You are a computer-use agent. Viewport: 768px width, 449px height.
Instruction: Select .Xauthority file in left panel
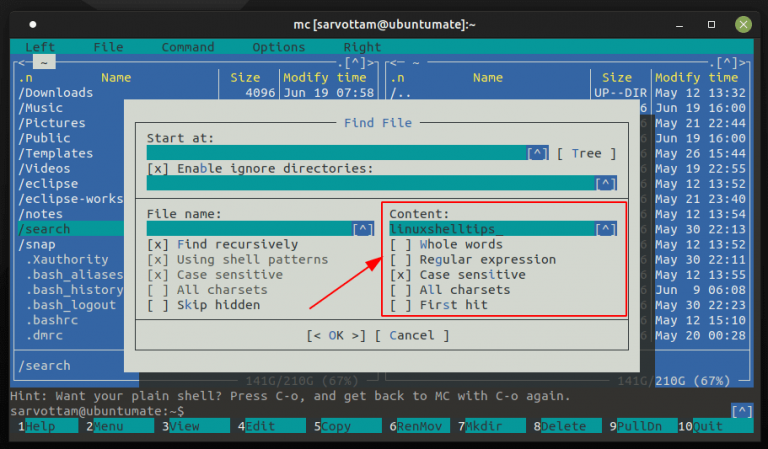(67, 260)
